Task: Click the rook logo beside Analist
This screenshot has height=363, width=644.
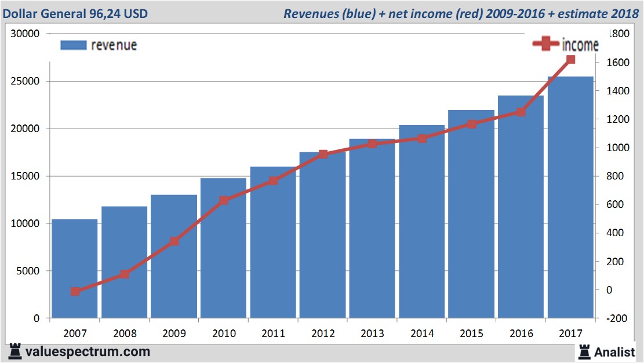Action: click(584, 352)
